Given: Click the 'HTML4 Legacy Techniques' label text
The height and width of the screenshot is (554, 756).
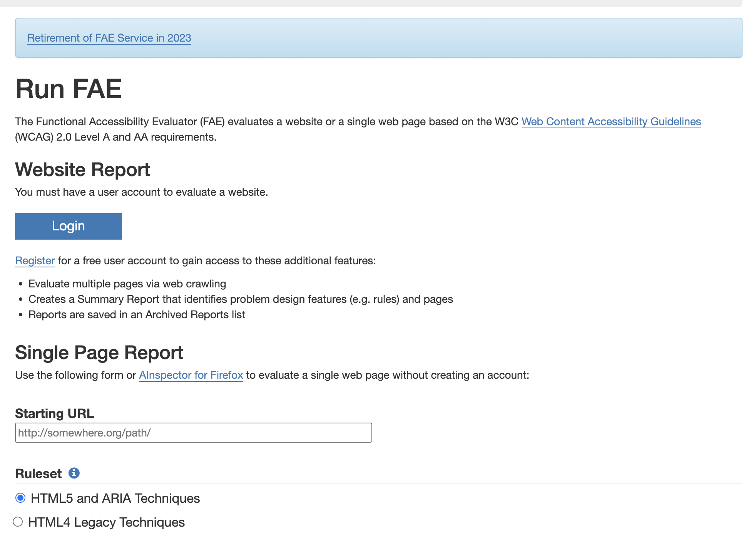Looking at the screenshot, I should tap(106, 522).
